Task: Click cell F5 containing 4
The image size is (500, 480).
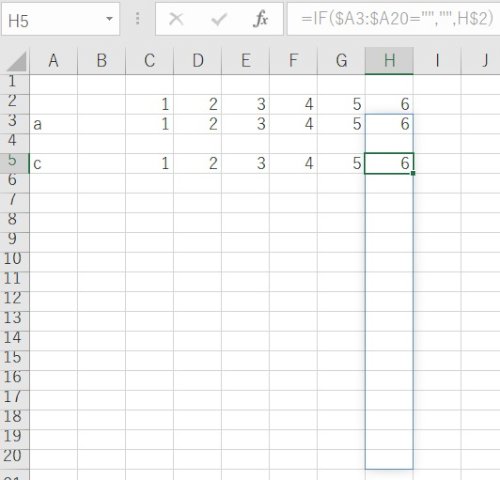Action: click(293, 163)
